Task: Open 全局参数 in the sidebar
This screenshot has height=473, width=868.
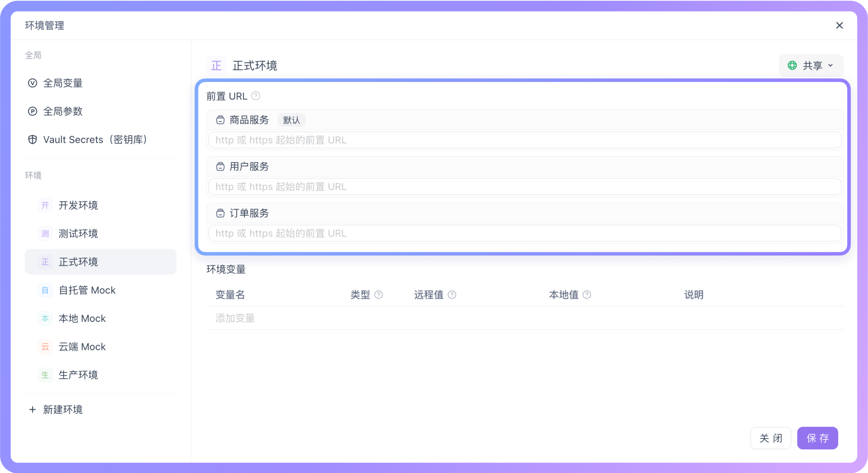Action: (x=101, y=111)
